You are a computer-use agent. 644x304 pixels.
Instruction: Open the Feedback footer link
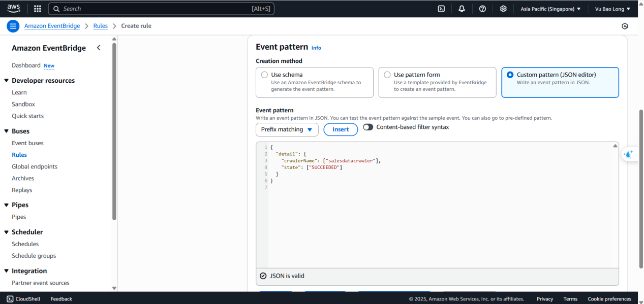click(x=62, y=299)
